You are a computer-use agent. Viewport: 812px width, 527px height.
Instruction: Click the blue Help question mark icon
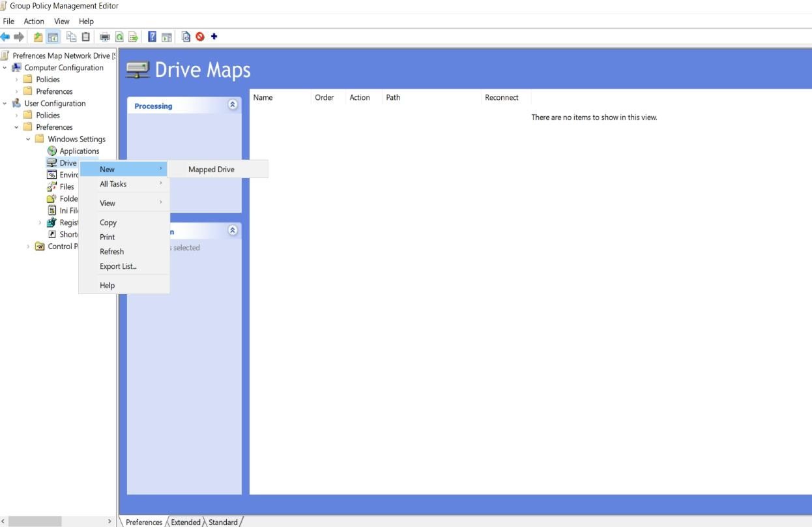coord(152,37)
